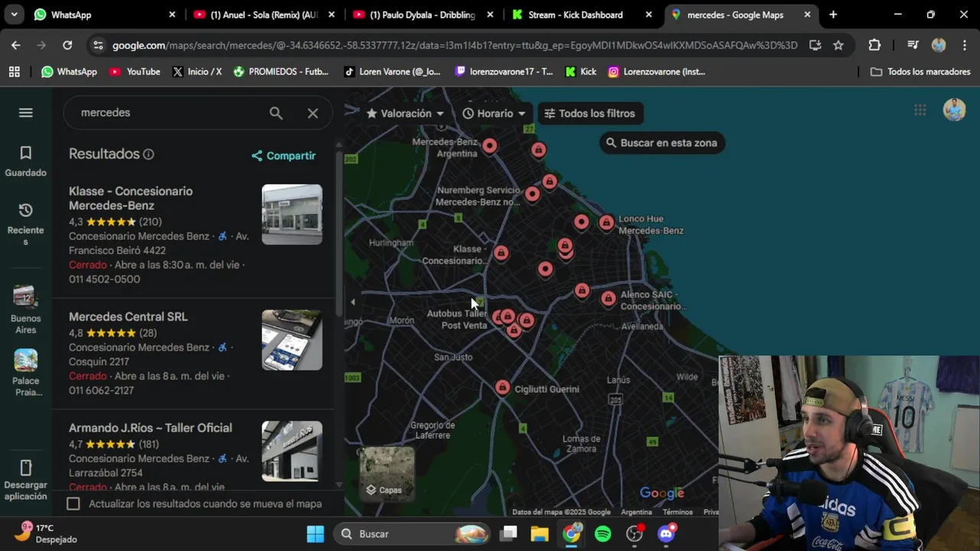Open the Google account avatar

click(x=954, y=109)
